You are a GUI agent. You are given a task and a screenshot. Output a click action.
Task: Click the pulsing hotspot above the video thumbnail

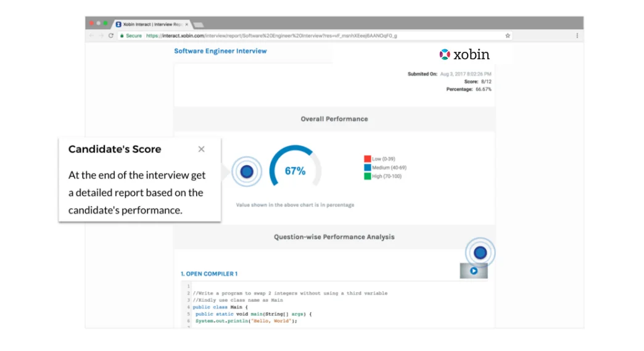pos(480,252)
